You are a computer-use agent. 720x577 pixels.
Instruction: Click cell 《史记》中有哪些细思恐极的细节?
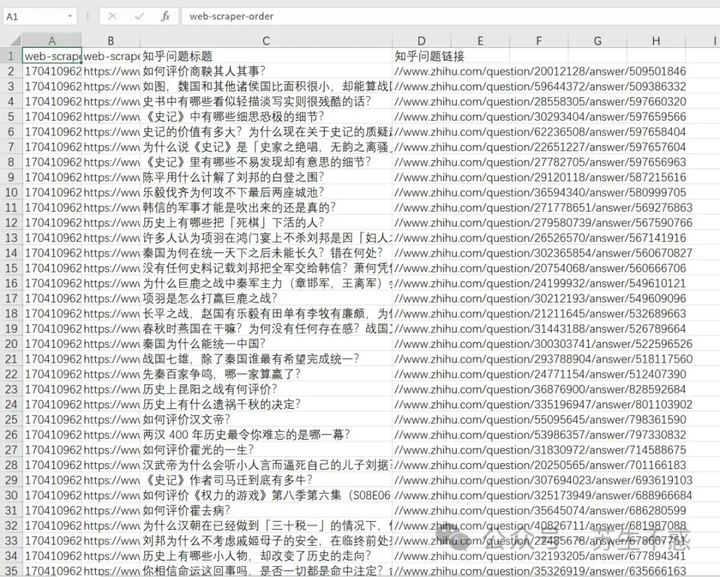pos(266,117)
